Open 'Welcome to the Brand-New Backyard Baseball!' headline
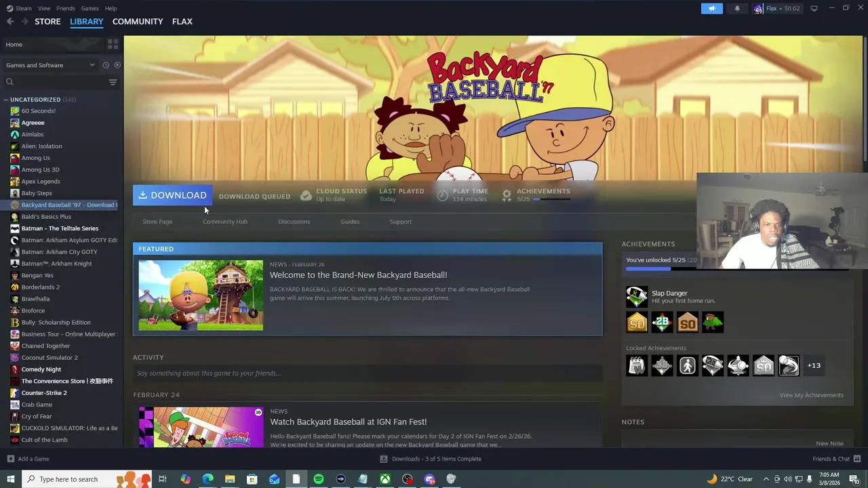This screenshot has height=488, width=868. point(358,275)
